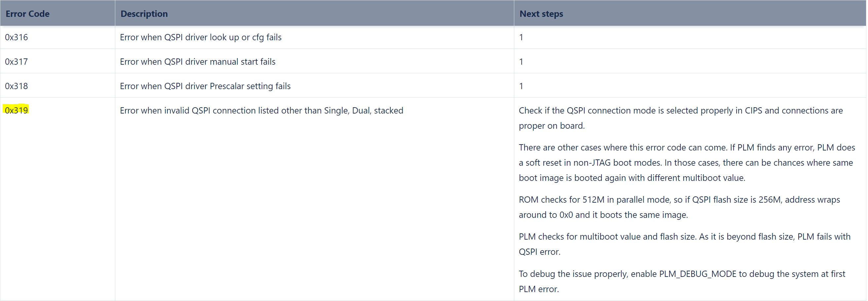The width and height of the screenshot is (868, 301).
Task: Select the 0x317 error code cell
Action: [17, 62]
